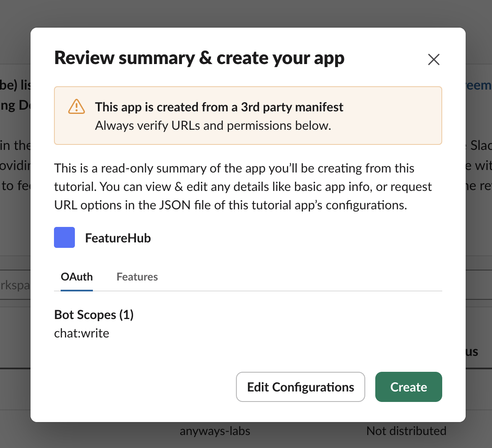Click the blue square app icon swatch
Image resolution: width=492 pixels, height=448 pixels.
[x=64, y=237]
